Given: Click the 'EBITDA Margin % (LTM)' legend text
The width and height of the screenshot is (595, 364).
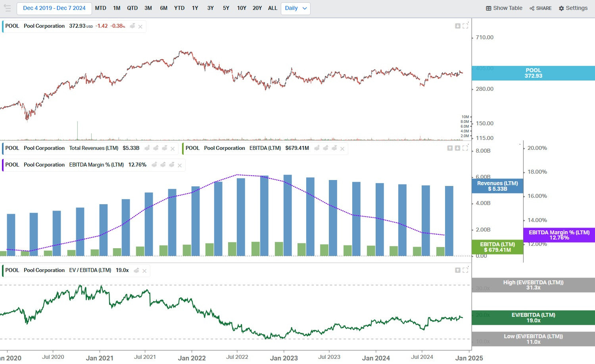Looking at the screenshot, I should (96, 165).
